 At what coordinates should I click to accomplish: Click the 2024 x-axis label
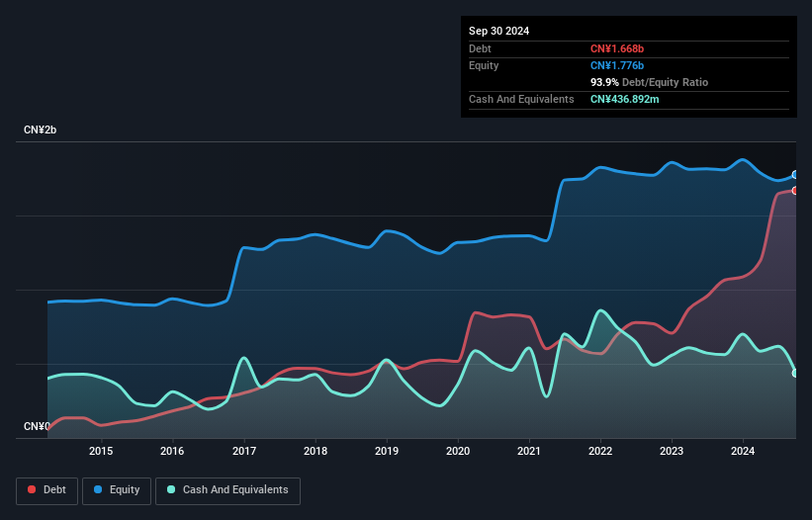(743, 451)
